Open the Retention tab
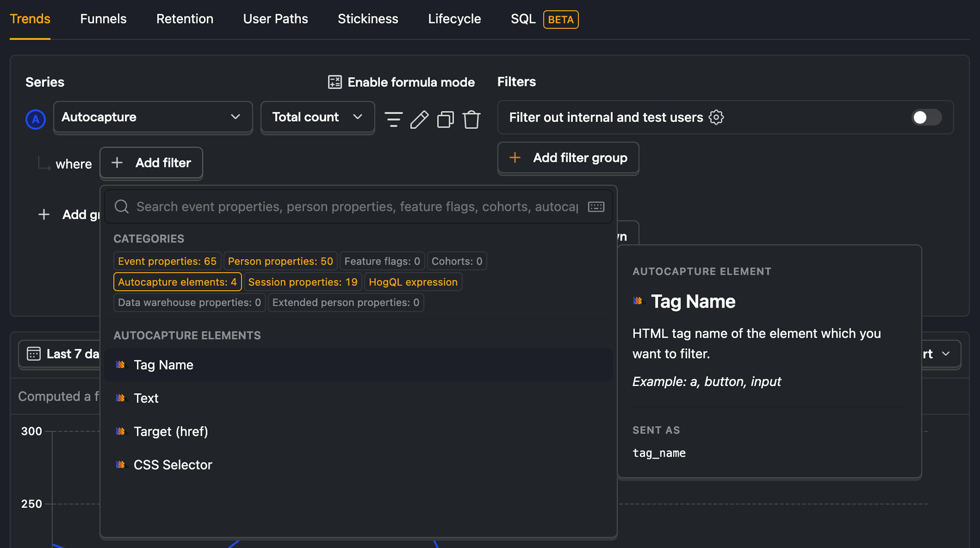 tap(185, 19)
